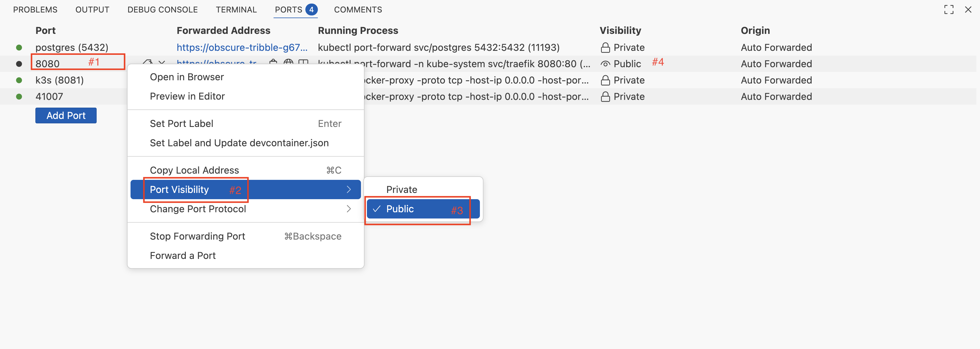Select Stop Forwarding Port from context menu
The image size is (980, 349).
pyautogui.click(x=197, y=236)
